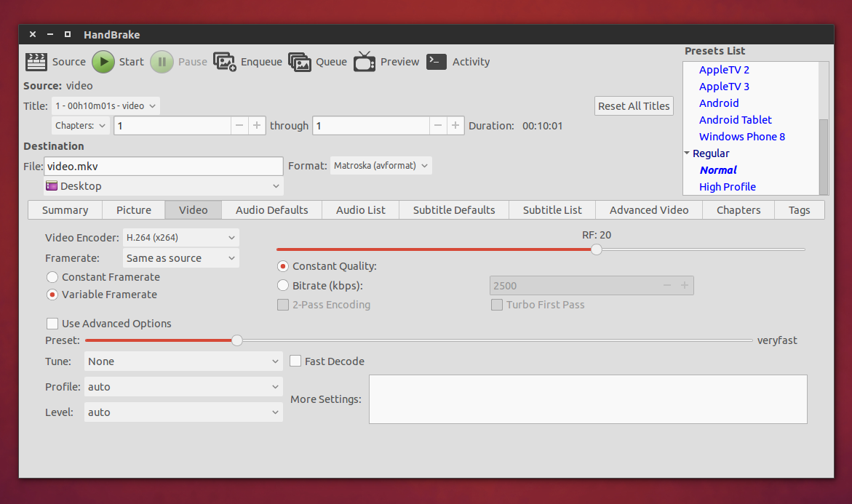The height and width of the screenshot is (504, 852).
Task: Click the More Settings text box
Action: point(588,399)
